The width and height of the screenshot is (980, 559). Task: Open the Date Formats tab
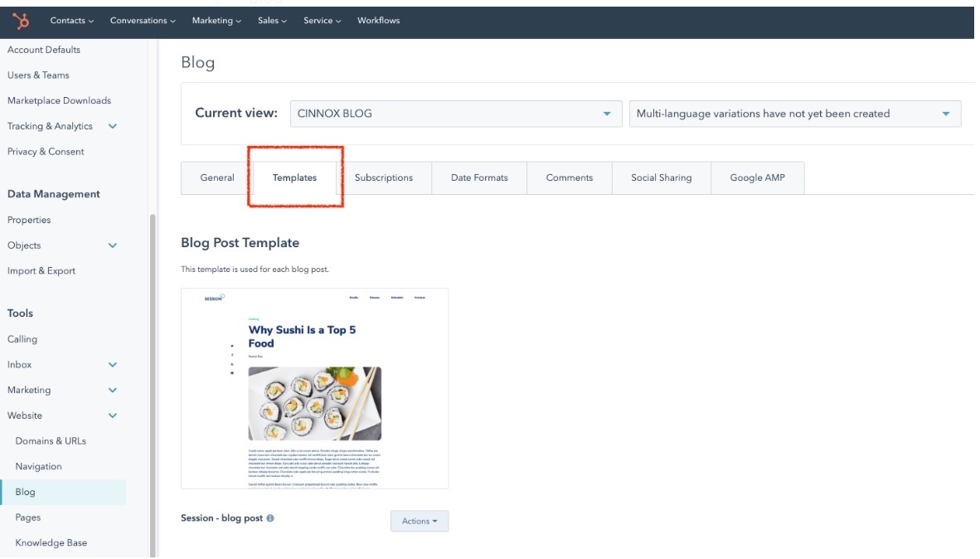[479, 177]
